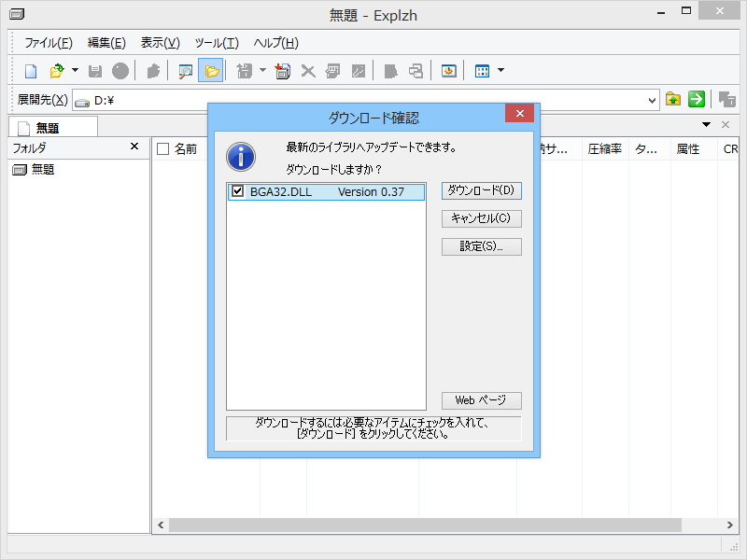Viewport: 747px width, 560px height.
Task: Click the up-folder icon beside the path box
Action: (672, 99)
